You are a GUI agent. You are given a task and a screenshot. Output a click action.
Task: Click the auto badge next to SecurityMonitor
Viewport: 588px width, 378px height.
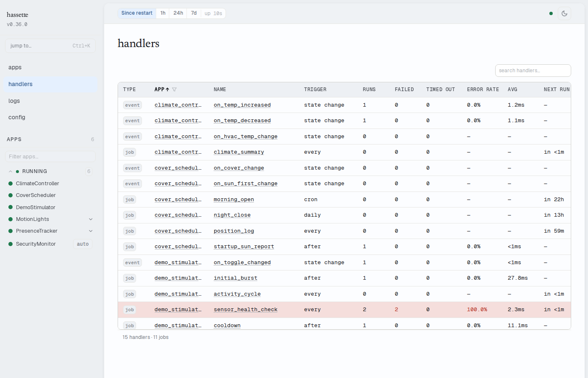click(x=83, y=244)
